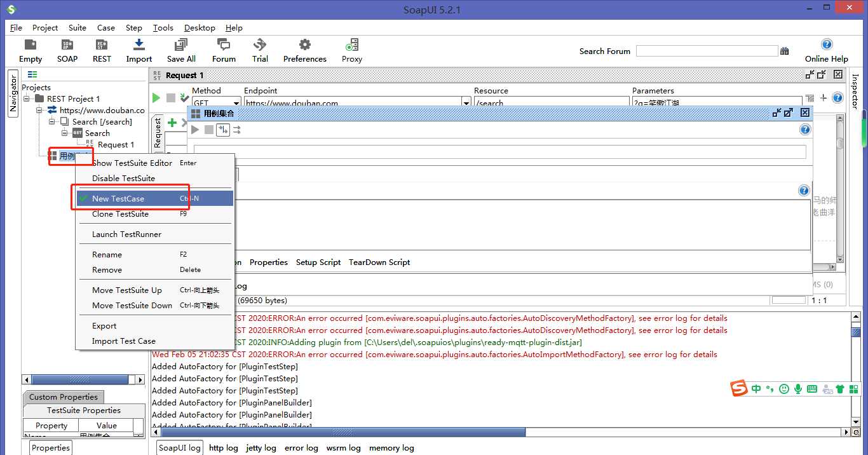The height and width of the screenshot is (455, 868).
Task: Click the Import toolbar icon
Action: (x=139, y=50)
